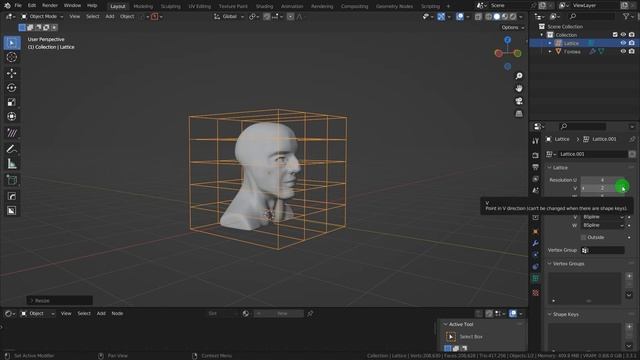Collapse the Collection in outliner
640x360 pixels.
pyautogui.click(x=542, y=35)
